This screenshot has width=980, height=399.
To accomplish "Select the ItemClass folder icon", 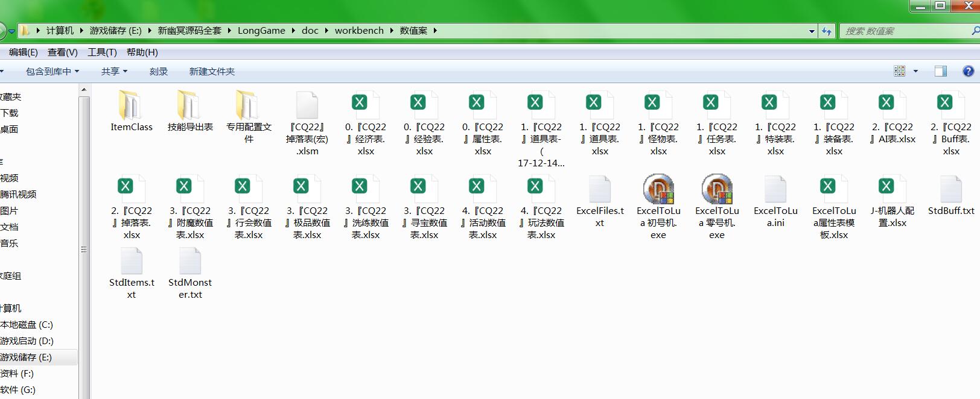I will (x=131, y=106).
